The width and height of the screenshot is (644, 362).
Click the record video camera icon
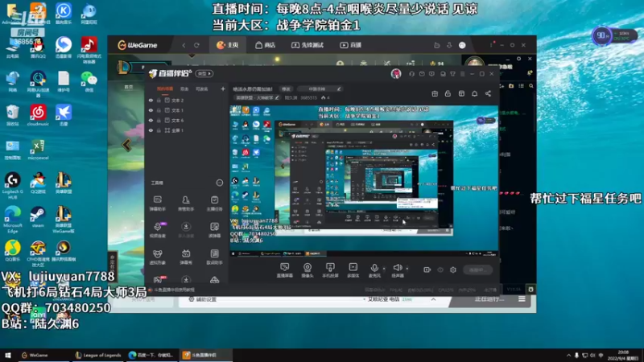click(x=427, y=269)
